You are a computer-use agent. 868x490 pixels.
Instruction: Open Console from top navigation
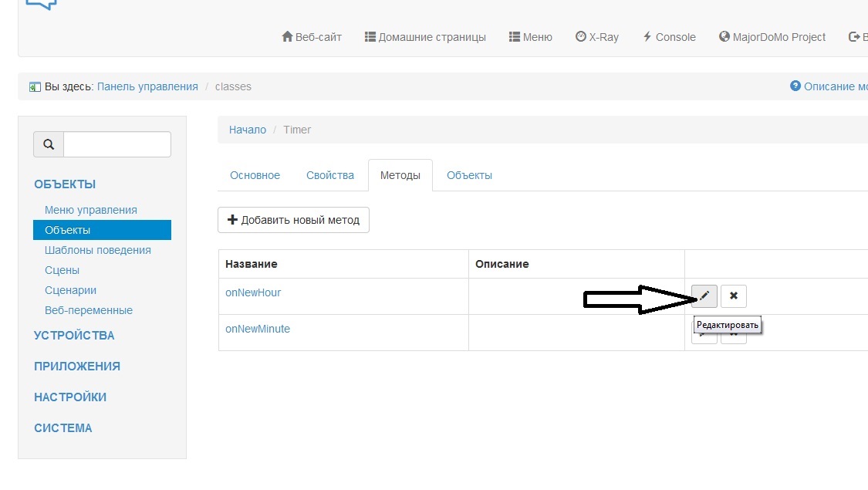click(x=669, y=37)
